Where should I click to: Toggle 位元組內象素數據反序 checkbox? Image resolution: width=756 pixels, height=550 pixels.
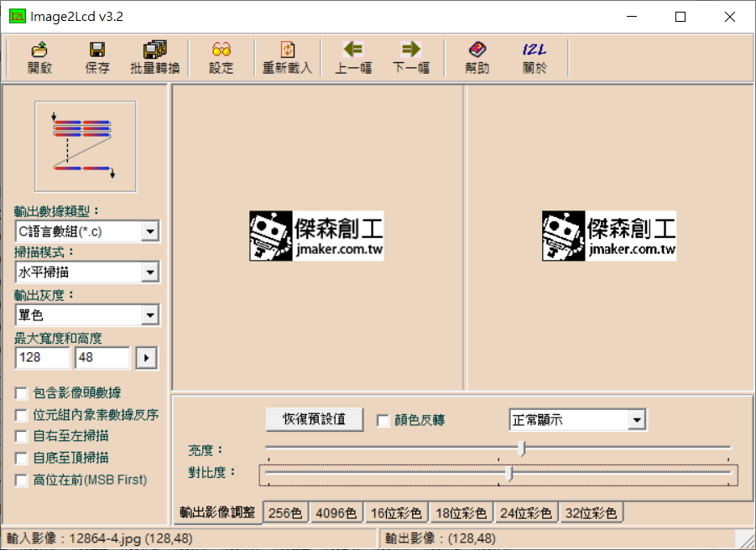(x=21, y=415)
